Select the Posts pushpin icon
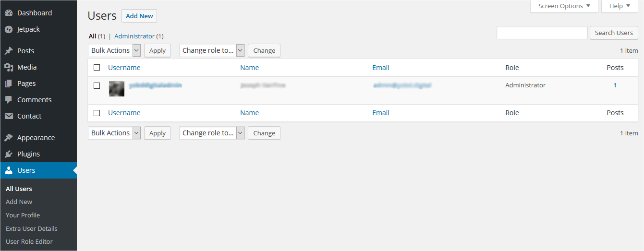 (x=9, y=51)
